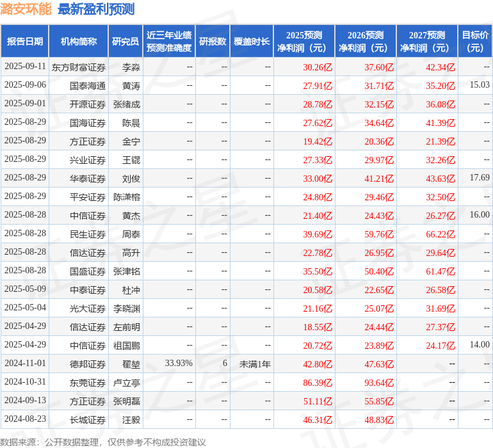493x448 pixels.
Task: Click the 最新盈利预测 heading text
Action: point(96,10)
